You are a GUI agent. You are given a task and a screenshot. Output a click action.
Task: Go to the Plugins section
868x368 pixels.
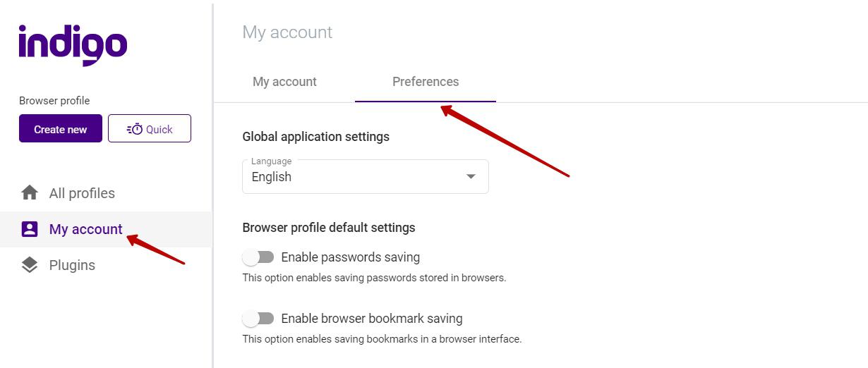[72, 265]
